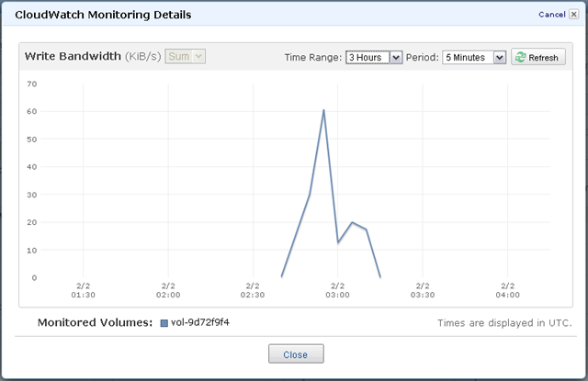Viewport: 588px width, 381px height.
Task: Click the graph dip just after 03:00
Action: coord(338,242)
